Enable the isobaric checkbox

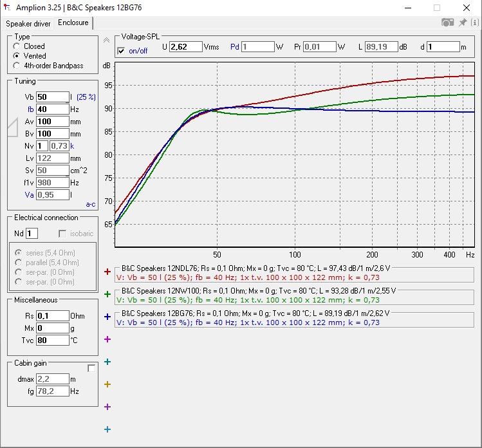[x=62, y=234]
